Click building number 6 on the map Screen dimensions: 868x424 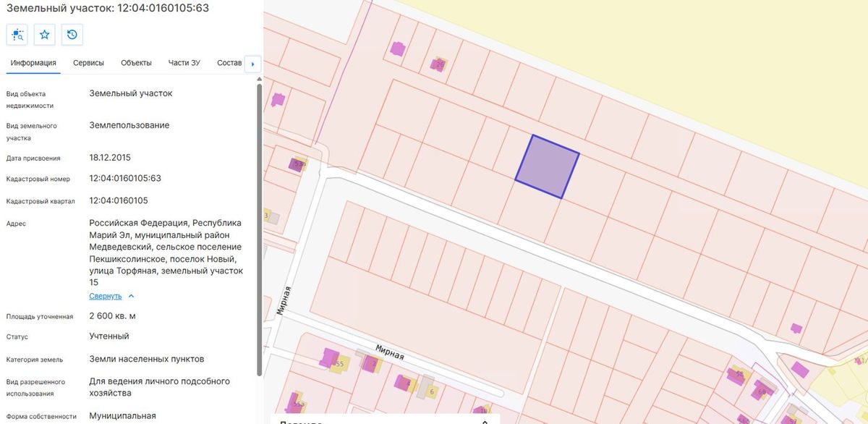pyautogui.click(x=432, y=392)
